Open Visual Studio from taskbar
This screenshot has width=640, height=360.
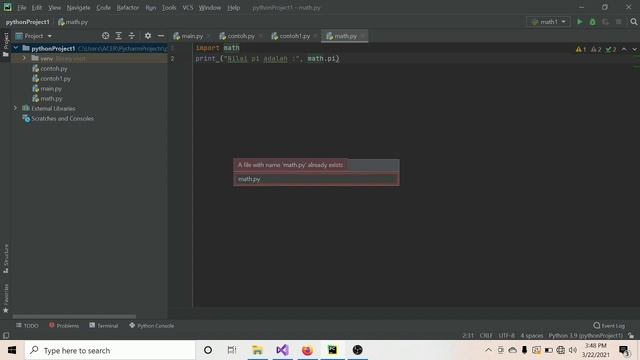282,350
